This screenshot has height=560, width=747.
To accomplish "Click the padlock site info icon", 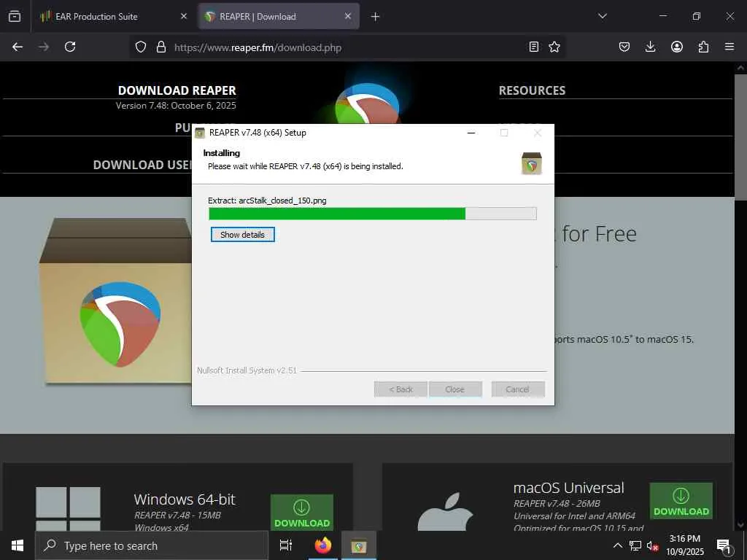I will [161, 47].
